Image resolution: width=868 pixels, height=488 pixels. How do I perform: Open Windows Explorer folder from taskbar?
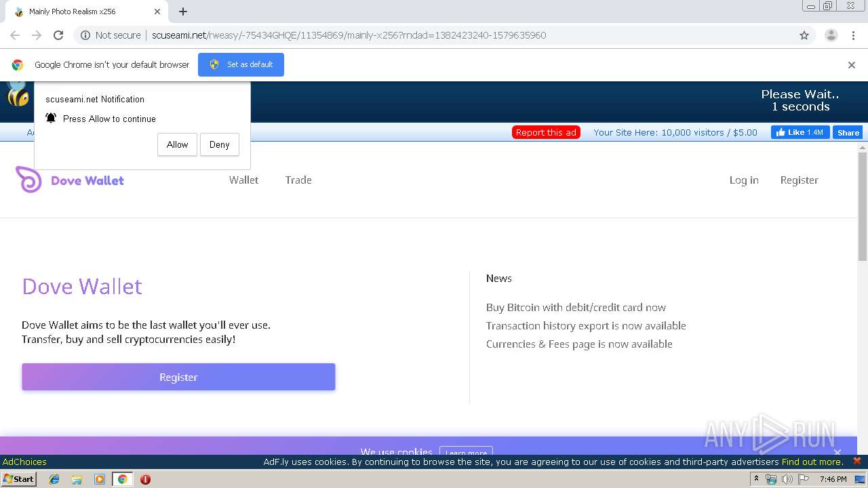coord(77,479)
